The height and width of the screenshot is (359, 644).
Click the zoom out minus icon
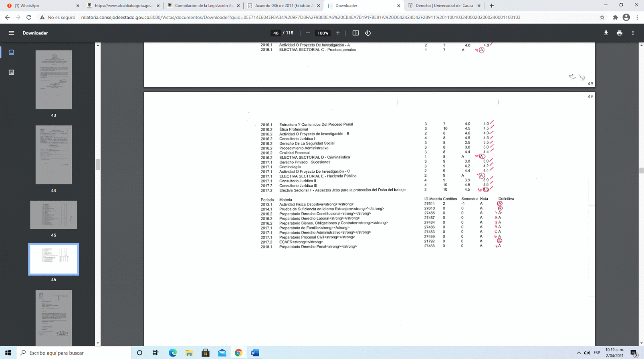pos(308,33)
